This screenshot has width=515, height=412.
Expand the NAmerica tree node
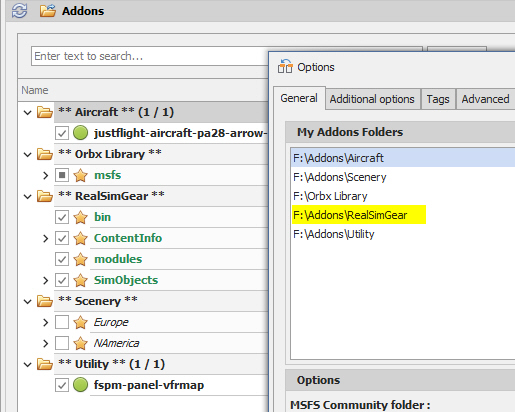click(46, 343)
